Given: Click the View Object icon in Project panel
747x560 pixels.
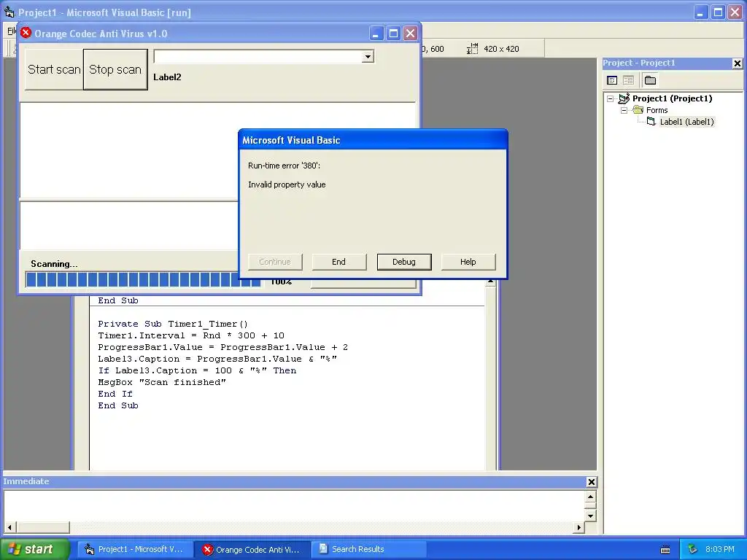Looking at the screenshot, I should [x=628, y=80].
